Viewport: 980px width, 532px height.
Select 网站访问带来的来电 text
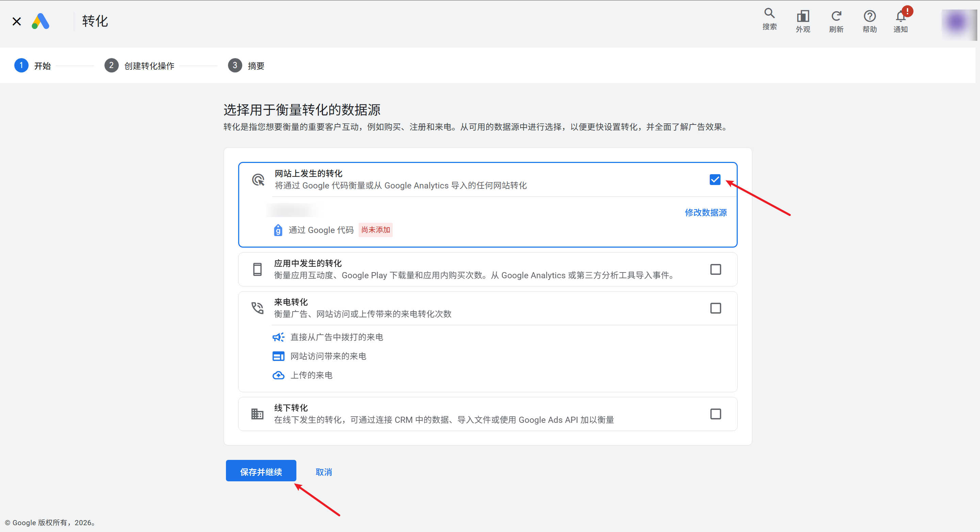[328, 356]
